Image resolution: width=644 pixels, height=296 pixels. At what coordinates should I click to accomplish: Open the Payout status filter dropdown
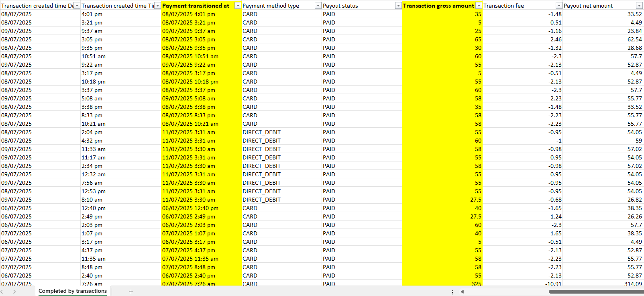[398, 6]
